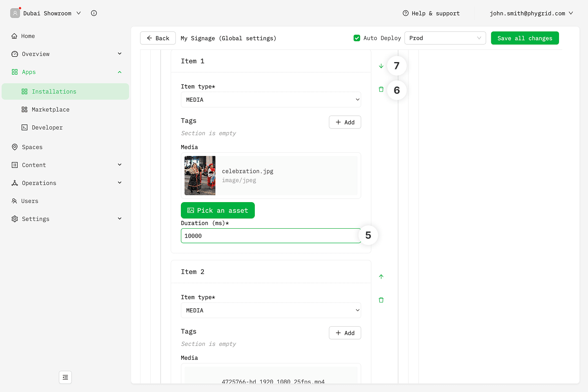This screenshot has width=588, height=392.
Task: Open Item 2 item type dropdown
Action: click(271, 310)
